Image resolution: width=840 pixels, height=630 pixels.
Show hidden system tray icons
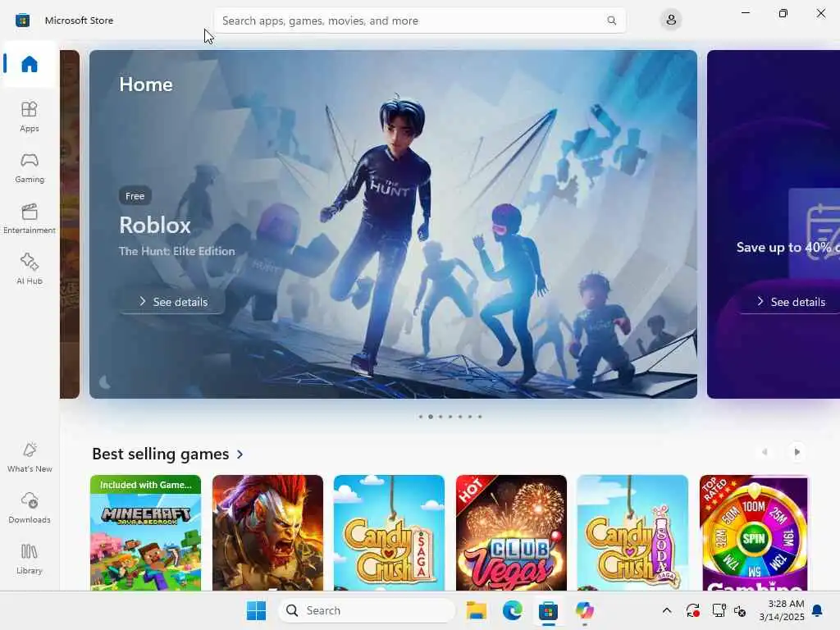pos(666,610)
